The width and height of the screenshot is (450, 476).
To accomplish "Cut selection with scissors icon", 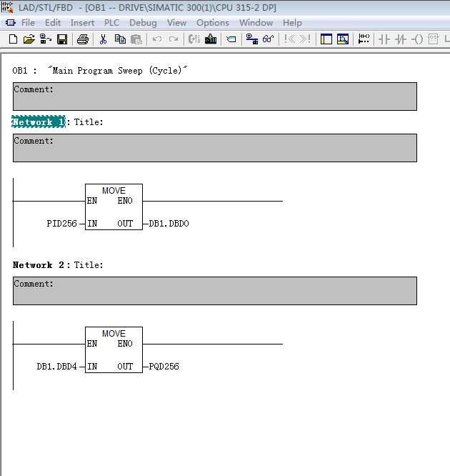I will (103, 39).
